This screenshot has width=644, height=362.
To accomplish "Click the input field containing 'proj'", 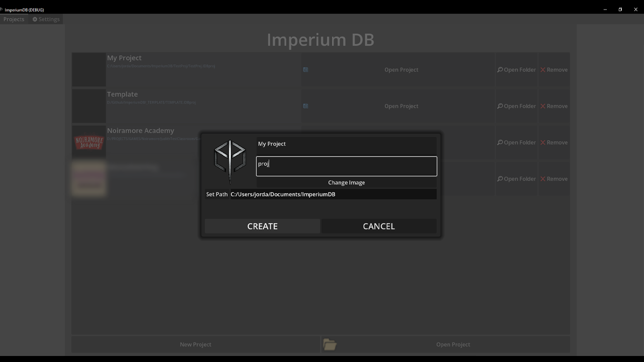I will click(347, 166).
